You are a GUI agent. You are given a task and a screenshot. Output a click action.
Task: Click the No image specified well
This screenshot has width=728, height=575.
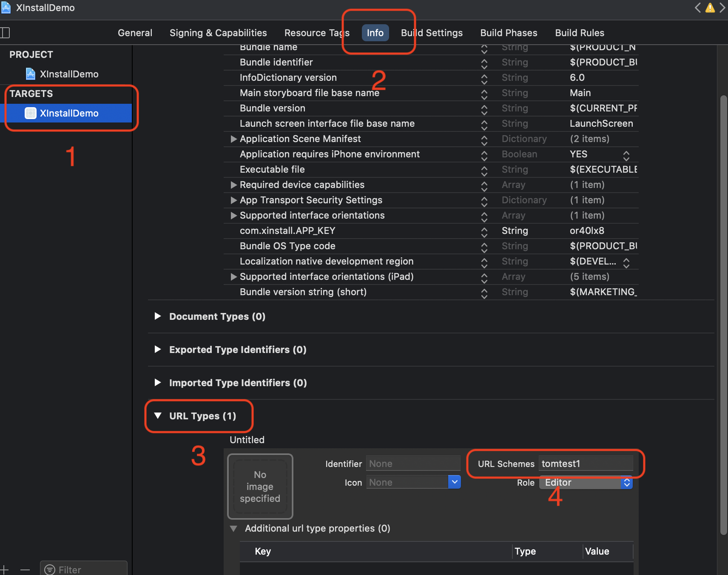pos(260,486)
